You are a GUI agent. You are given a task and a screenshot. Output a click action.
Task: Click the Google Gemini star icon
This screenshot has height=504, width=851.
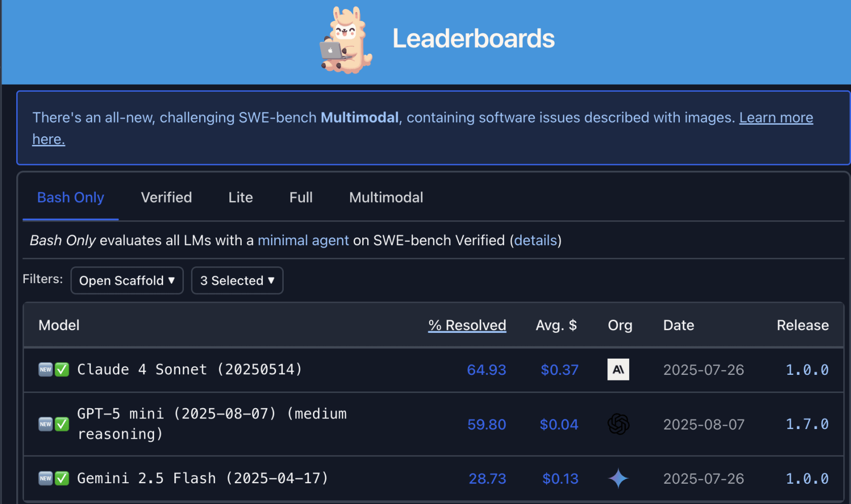[618, 478]
